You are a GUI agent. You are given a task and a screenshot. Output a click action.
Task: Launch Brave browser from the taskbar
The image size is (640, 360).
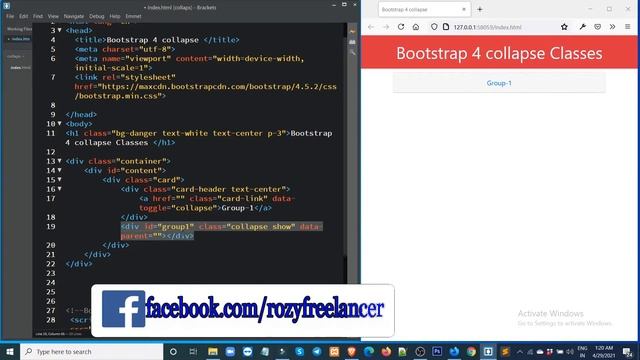351,351
